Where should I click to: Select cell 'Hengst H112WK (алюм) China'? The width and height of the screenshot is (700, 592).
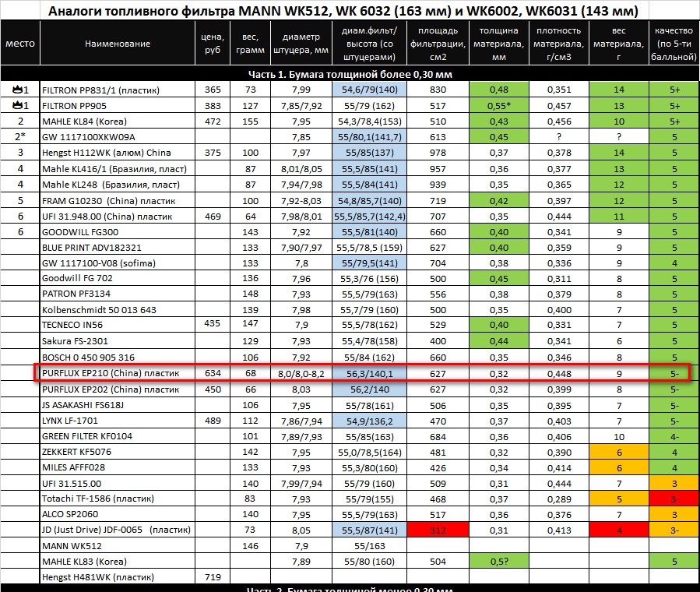point(118,153)
